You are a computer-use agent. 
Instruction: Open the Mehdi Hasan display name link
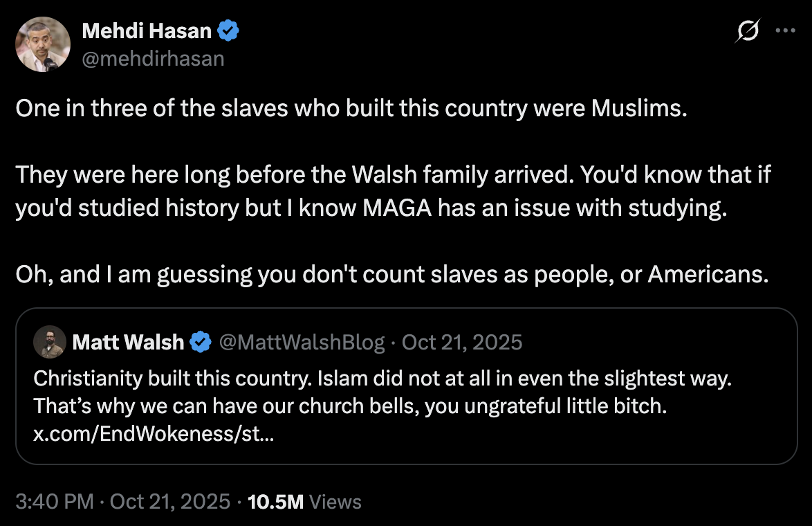[x=148, y=31]
